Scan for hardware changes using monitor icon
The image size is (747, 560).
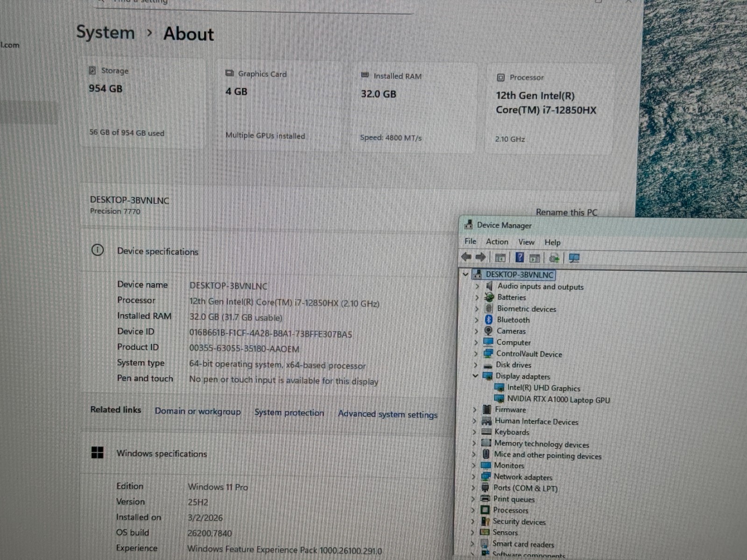[574, 258]
